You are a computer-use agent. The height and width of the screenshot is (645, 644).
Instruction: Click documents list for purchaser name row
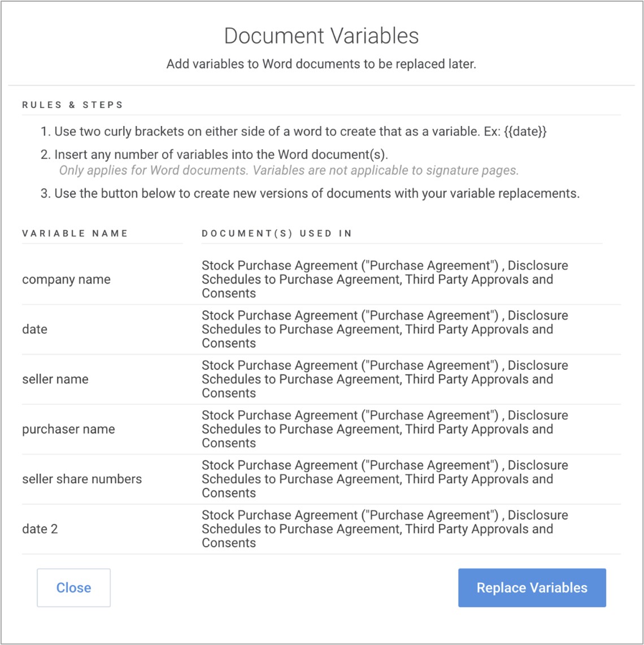tap(384, 429)
